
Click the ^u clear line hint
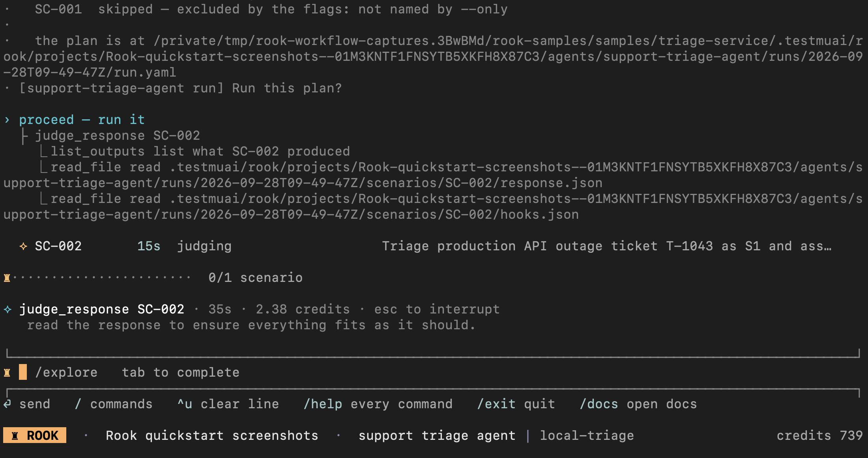[x=228, y=404]
